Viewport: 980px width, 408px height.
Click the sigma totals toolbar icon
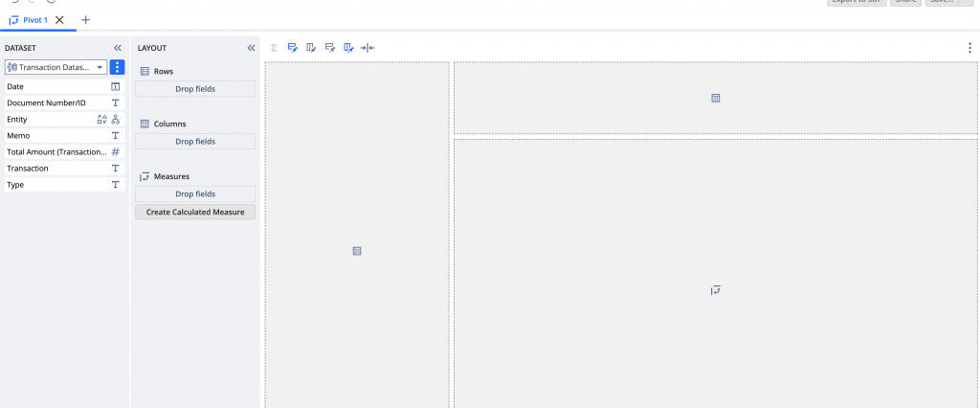[x=274, y=48]
